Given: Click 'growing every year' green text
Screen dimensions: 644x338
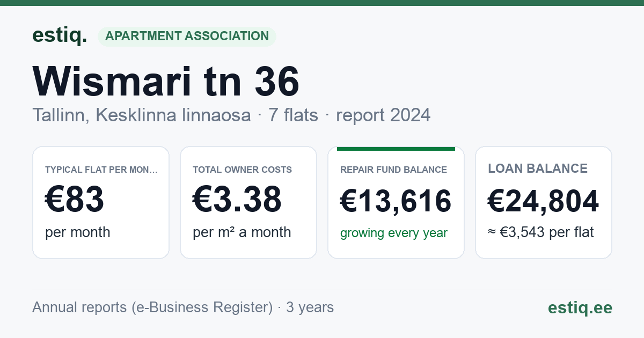Looking at the screenshot, I should click(393, 233).
